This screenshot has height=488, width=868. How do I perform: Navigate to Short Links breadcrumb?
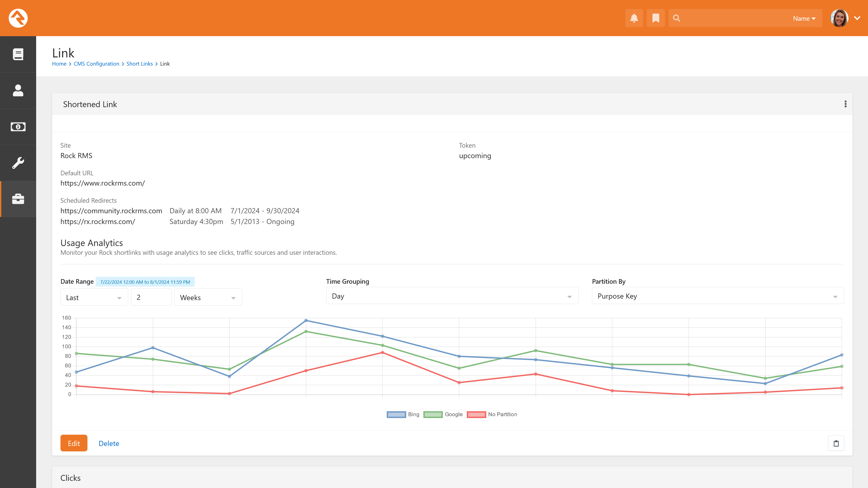coord(139,64)
